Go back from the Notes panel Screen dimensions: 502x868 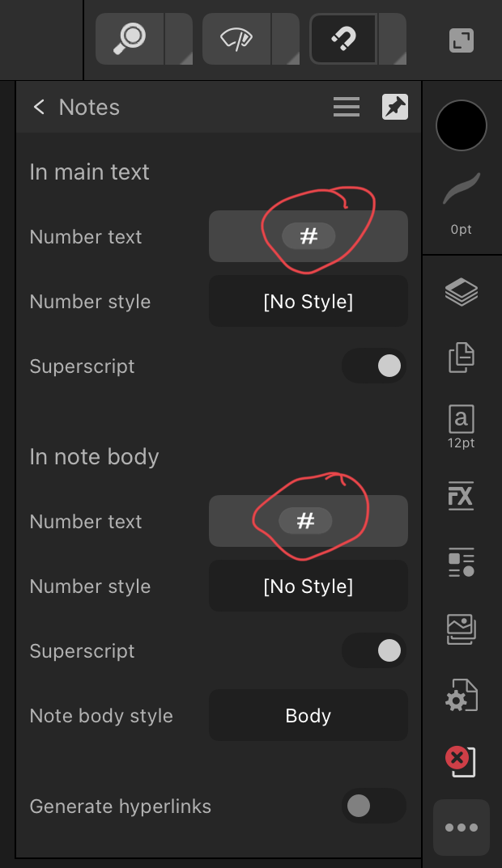point(39,107)
